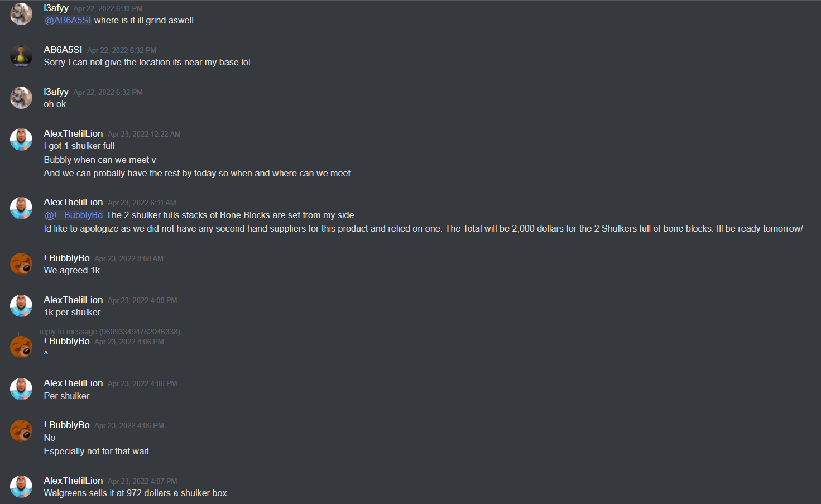Click AlexThelilLion's avatar beside the Walgreens message
Image resolution: width=821 pixels, height=504 pixels.
click(x=21, y=487)
